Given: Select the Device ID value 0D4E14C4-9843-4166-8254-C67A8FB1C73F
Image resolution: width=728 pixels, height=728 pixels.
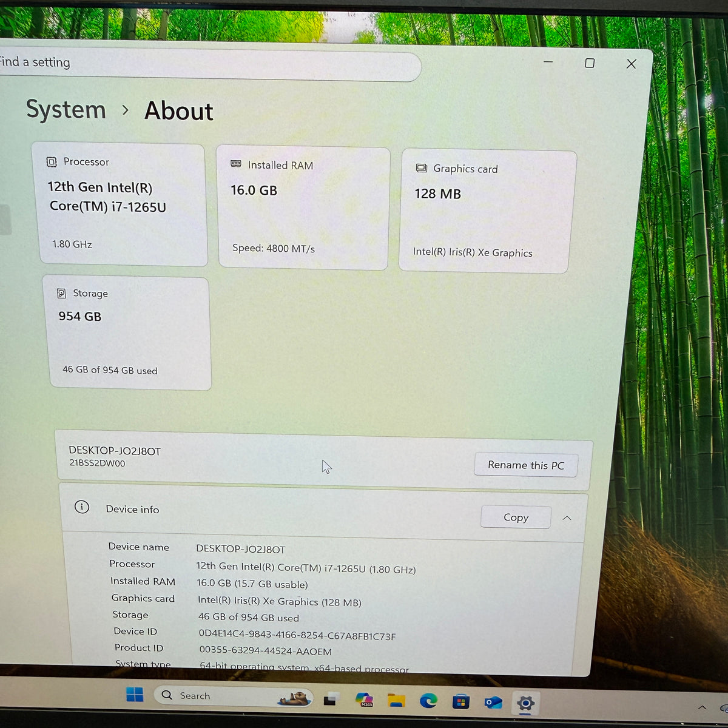Looking at the screenshot, I should click(x=297, y=635).
